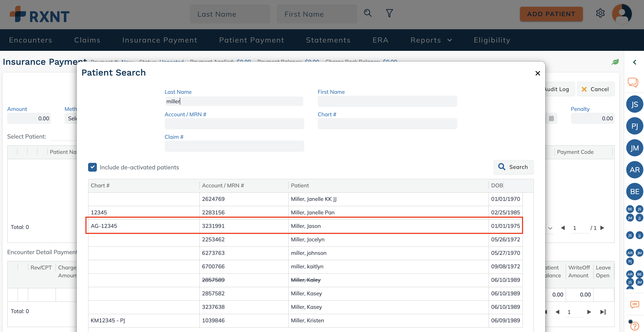Viewport: 644px width, 332px height.
Task: Click the PJ avatar in the right sidebar
Action: (635, 126)
